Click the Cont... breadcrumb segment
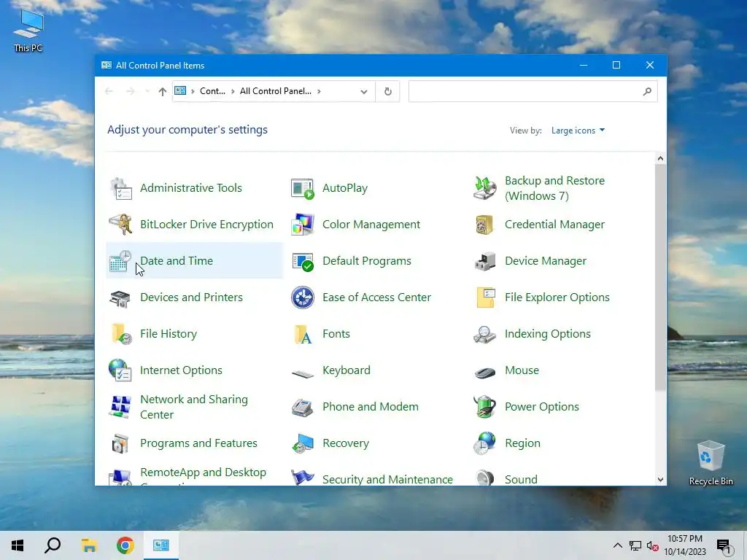747x560 pixels. pos(212,91)
